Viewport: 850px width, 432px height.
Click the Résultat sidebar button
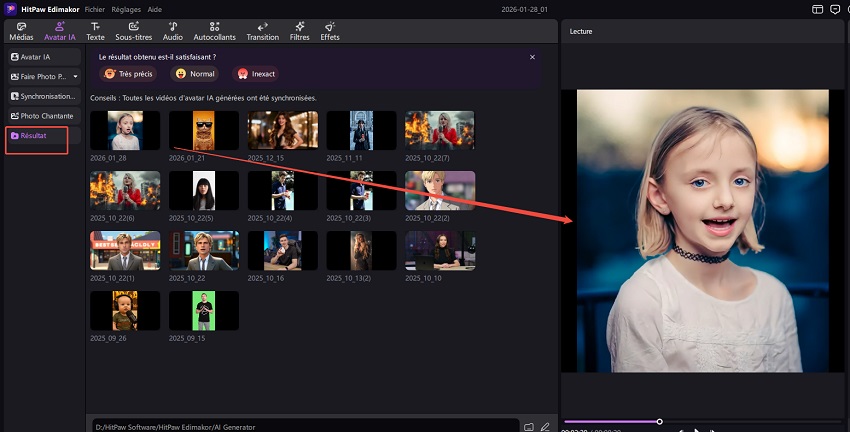click(x=37, y=135)
